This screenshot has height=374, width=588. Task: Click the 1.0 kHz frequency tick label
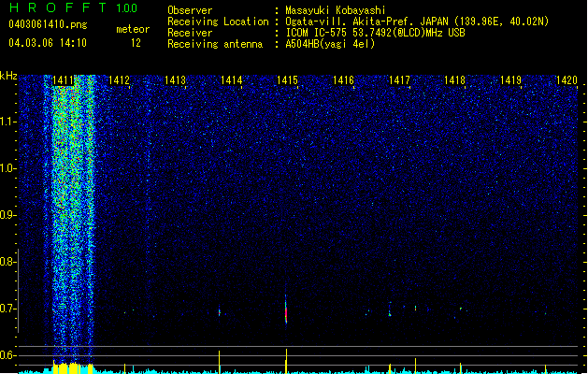7,168
